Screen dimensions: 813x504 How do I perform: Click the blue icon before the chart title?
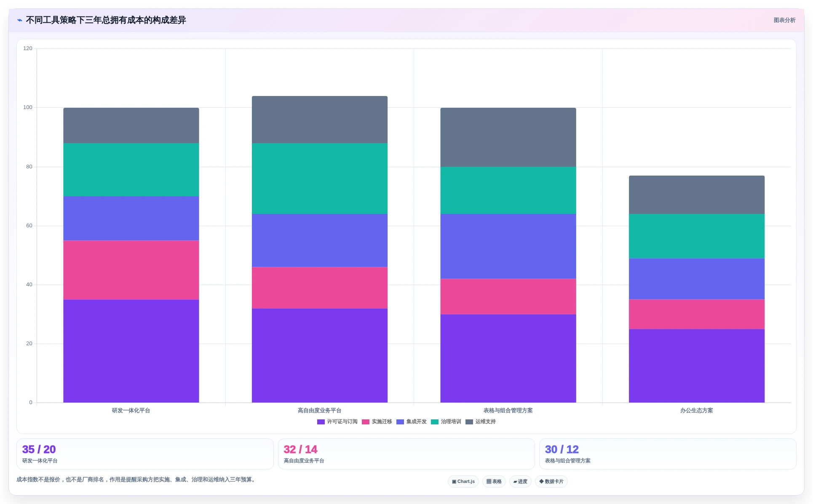click(20, 20)
